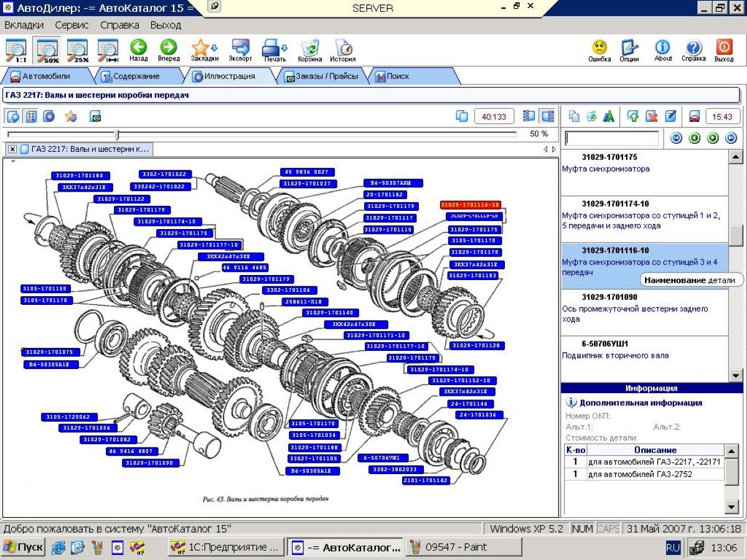The width and height of the screenshot is (747, 560).
Task: Move illustration tabs right with arrow
Action: point(554,149)
